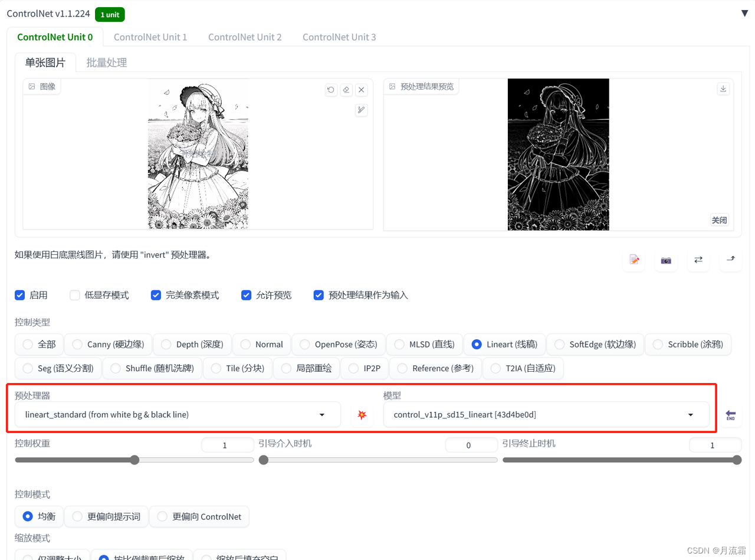Send dimensions with the upward arrow icon
The image size is (755, 560).
pos(730,260)
